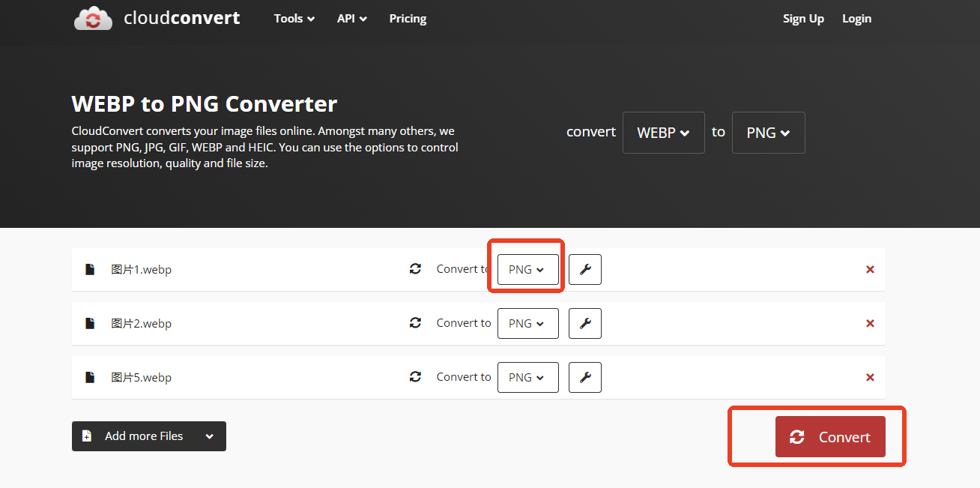Click refresh arrows icon in 图片1.webp row
Image resolution: width=980 pixels, height=488 pixels.
[x=415, y=268]
